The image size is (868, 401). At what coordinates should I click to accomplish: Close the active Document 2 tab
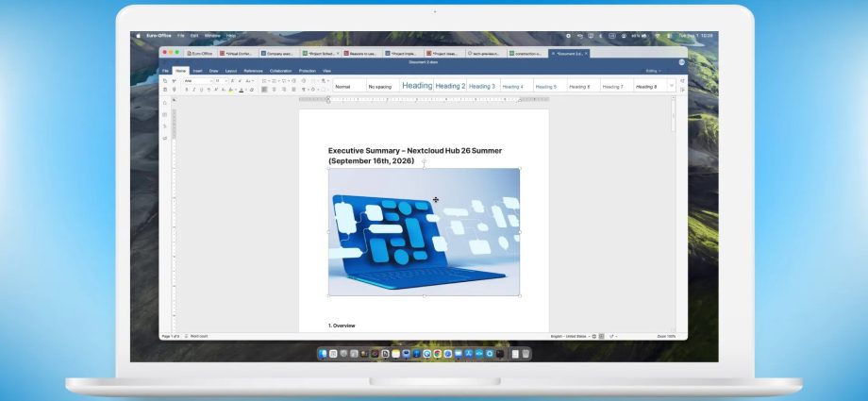586,54
